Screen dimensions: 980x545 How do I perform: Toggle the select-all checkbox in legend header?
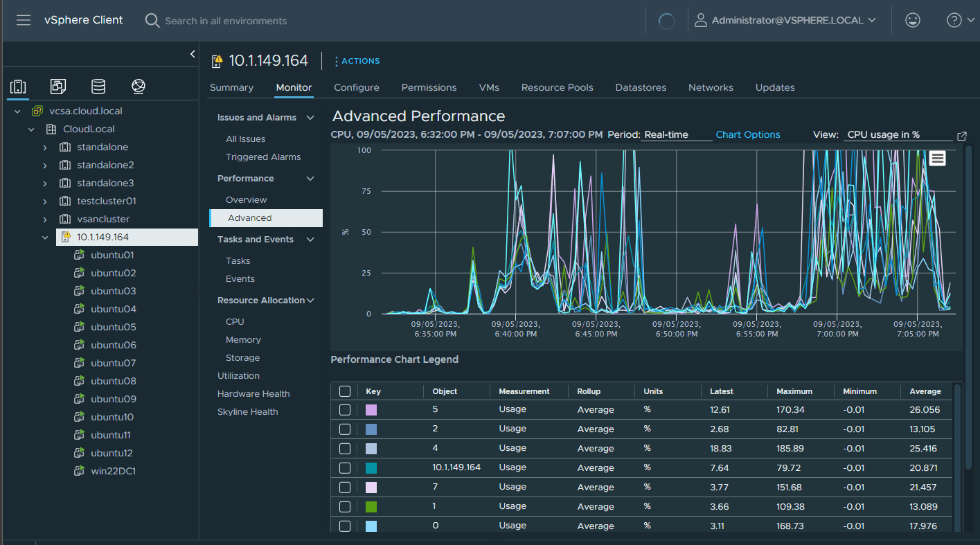click(x=345, y=391)
